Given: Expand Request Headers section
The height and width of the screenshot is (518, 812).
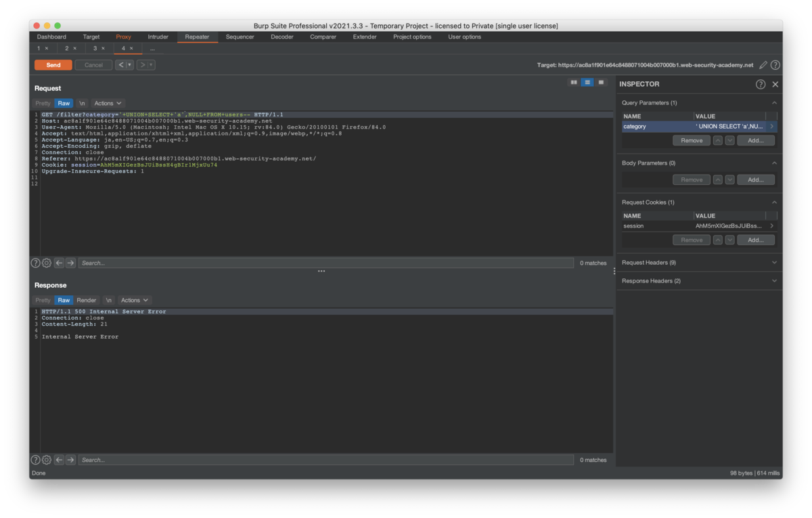Looking at the screenshot, I should 774,263.
